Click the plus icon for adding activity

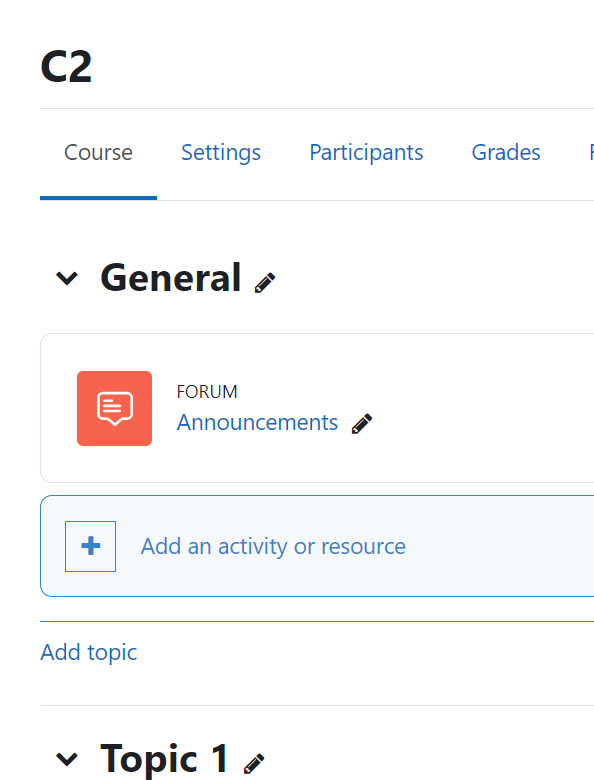pyautogui.click(x=91, y=546)
